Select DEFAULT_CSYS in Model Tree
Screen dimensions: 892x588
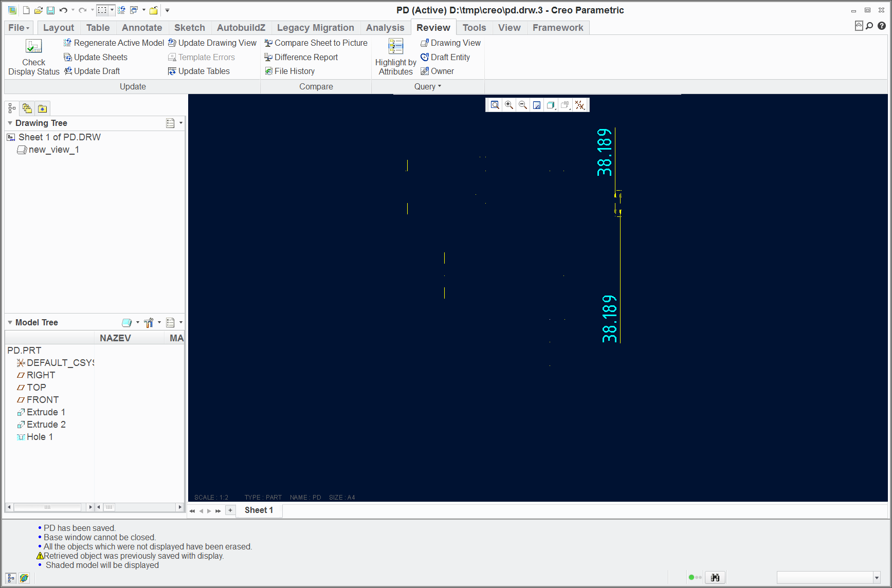point(56,363)
